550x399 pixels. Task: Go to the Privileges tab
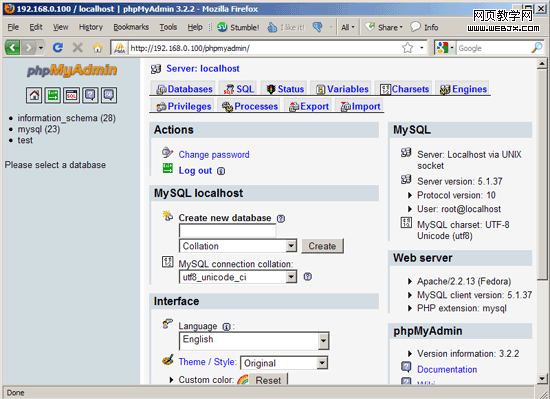pyautogui.click(x=184, y=106)
